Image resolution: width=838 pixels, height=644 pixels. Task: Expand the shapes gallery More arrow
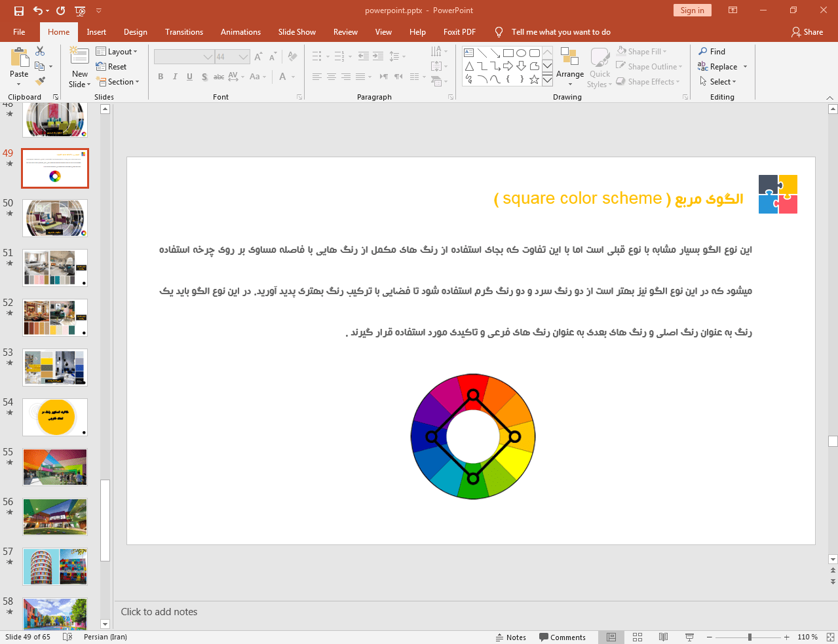[x=547, y=79]
